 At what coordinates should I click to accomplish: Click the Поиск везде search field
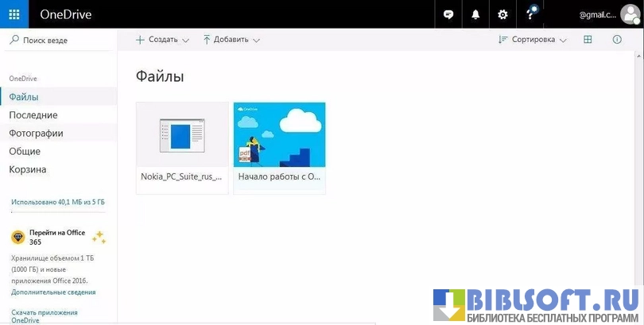coord(45,40)
